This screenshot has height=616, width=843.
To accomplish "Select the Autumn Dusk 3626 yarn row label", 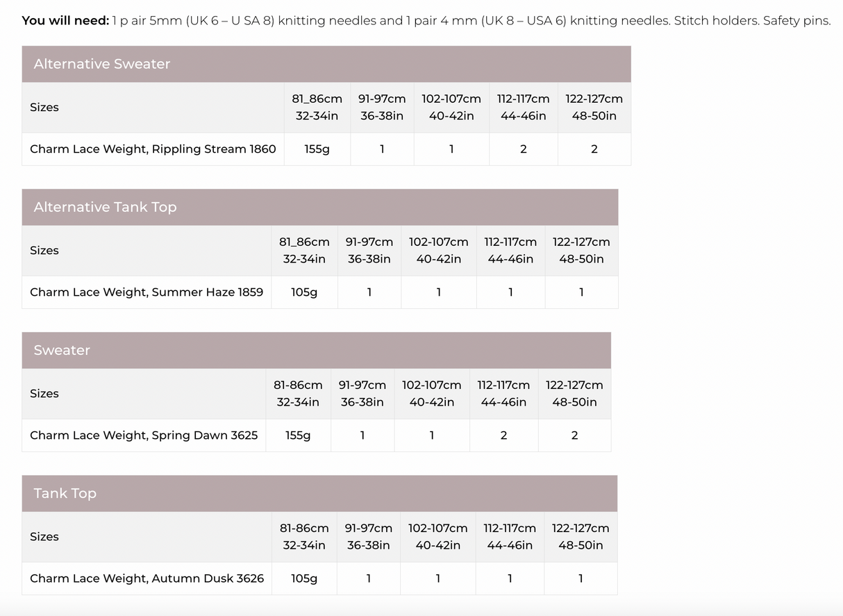I will [x=147, y=578].
